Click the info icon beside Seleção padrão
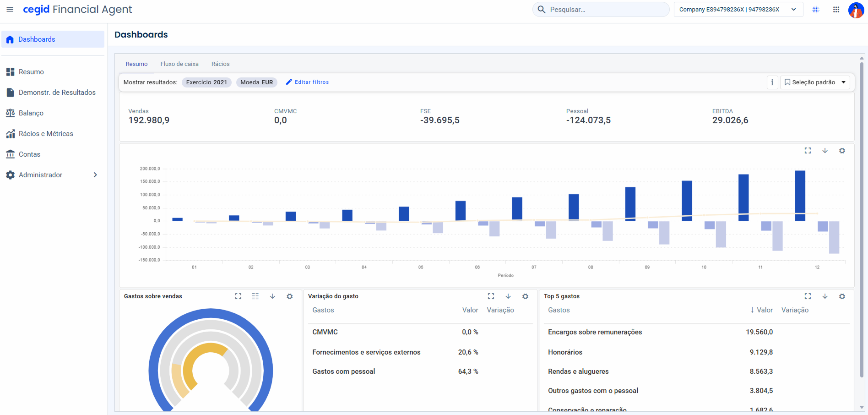 [772, 82]
